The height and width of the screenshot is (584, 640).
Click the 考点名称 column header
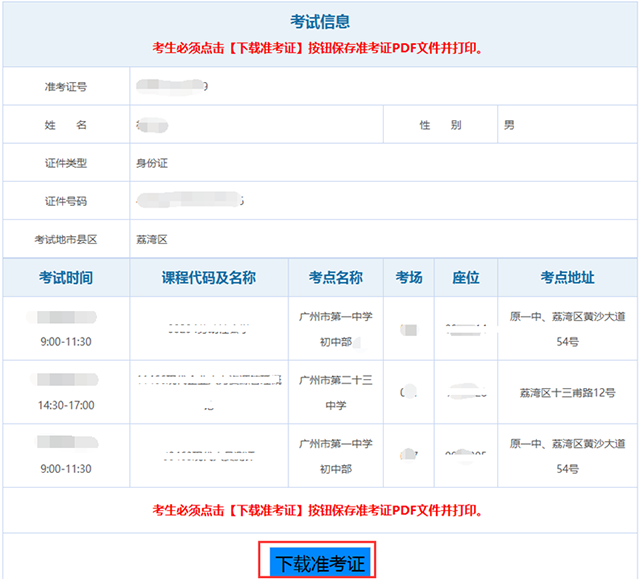point(336,278)
